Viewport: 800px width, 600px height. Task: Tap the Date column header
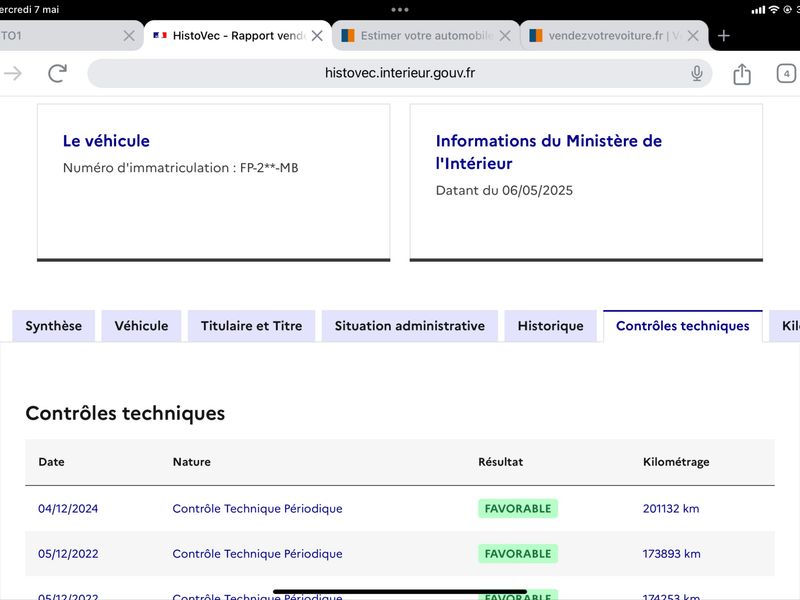[51, 462]
